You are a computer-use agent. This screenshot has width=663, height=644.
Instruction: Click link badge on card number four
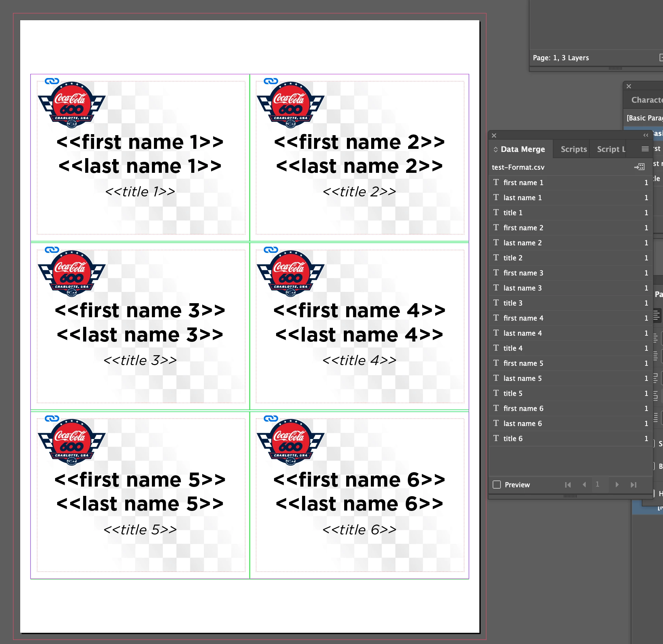271,250
